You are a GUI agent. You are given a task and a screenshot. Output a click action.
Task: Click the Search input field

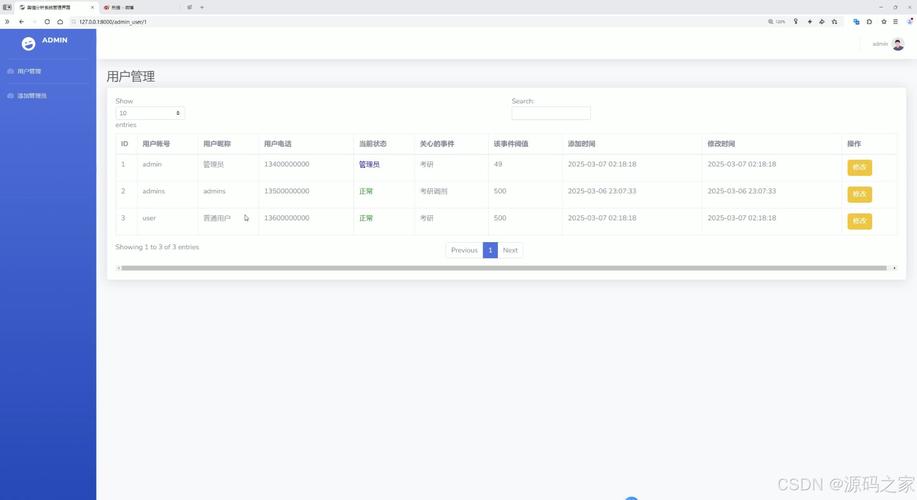[x=551, y=113]
